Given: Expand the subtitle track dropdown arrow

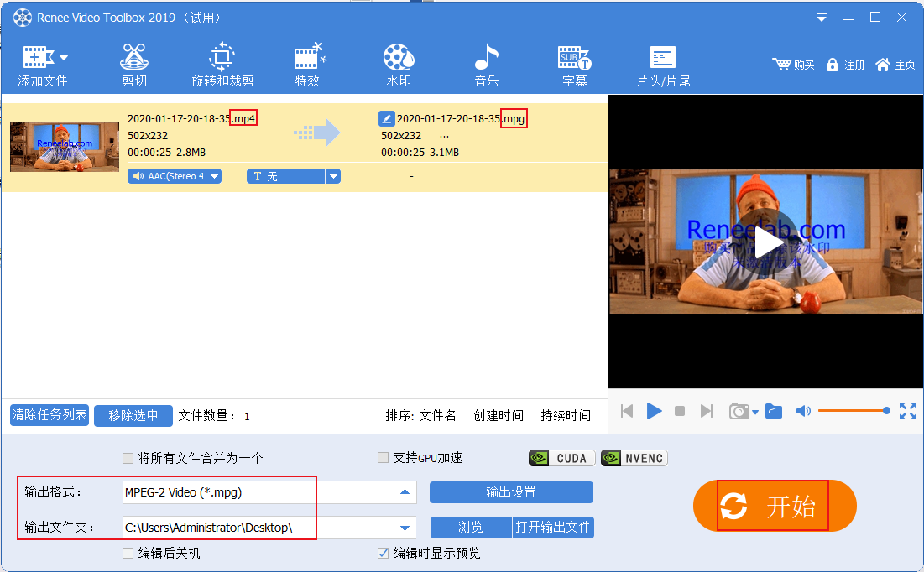Looking at the screenshot, I should coord(333,176).
